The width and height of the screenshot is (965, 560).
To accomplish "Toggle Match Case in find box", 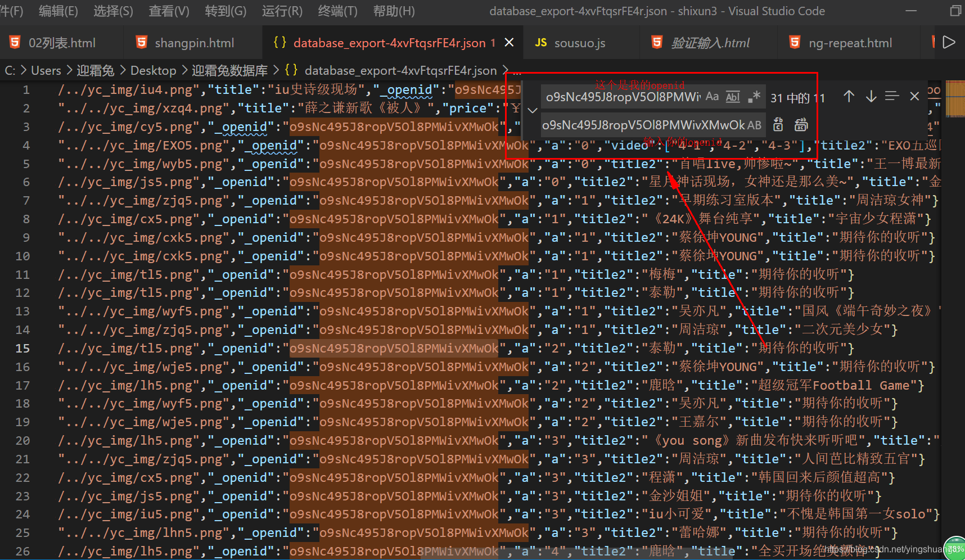I will (712, 97).
